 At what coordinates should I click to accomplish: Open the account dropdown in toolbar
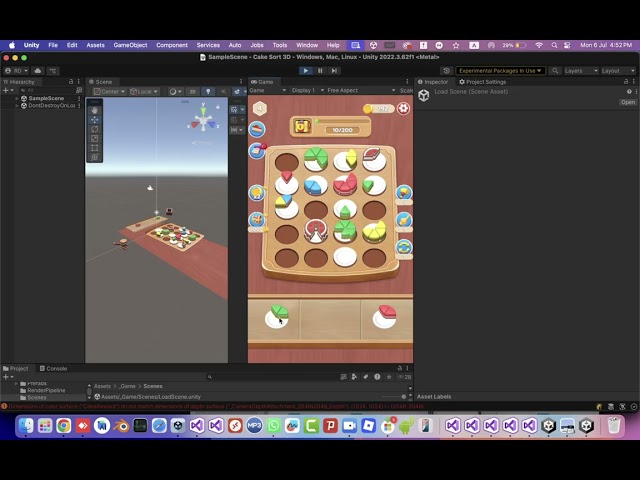pos(16,71)
